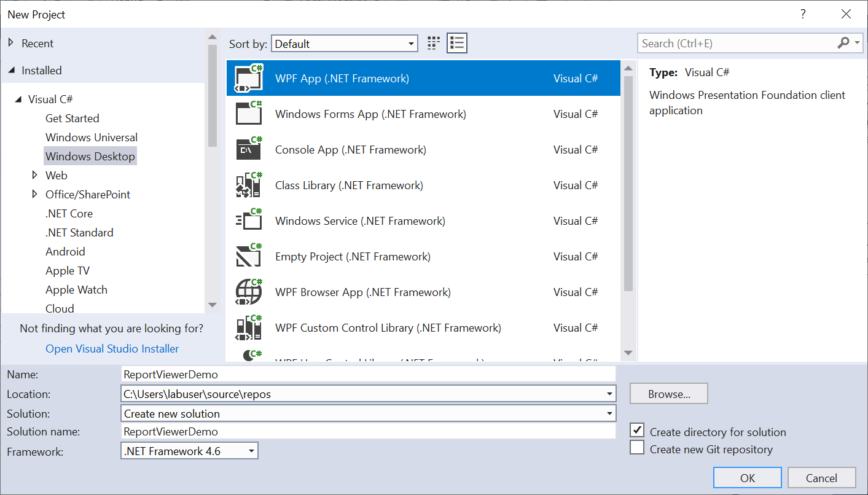Uncheck Create directory for solution
This screenshot has width=868, height=495.
(638, 431)
